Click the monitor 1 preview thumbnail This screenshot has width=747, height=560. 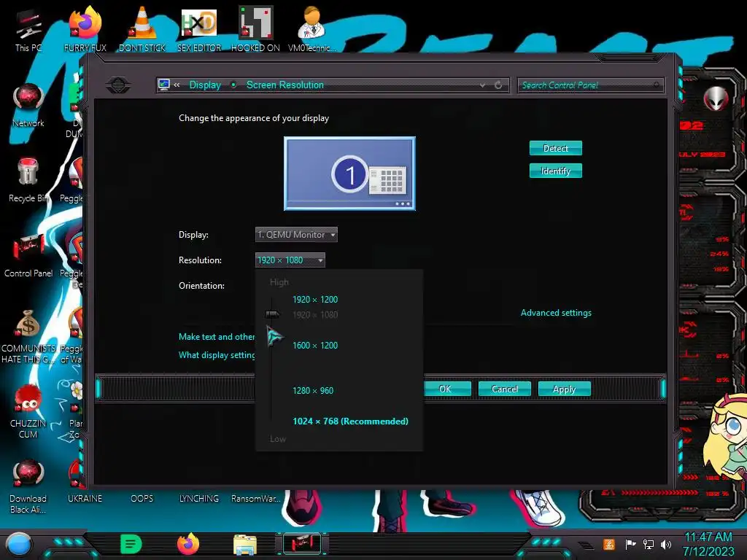349,174
